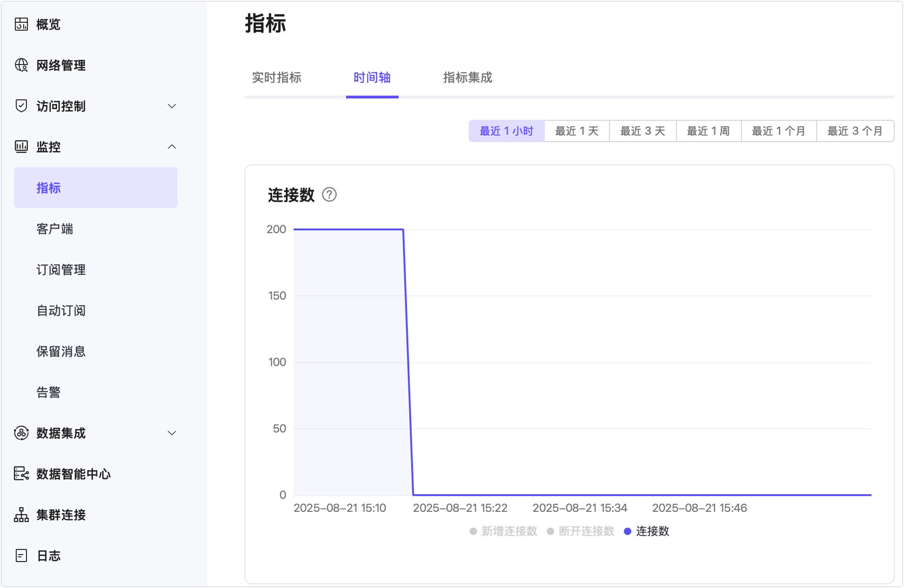Click the 概览 overview icon
Viewport: 904px width, 588px height.
[x=20, y=24]
